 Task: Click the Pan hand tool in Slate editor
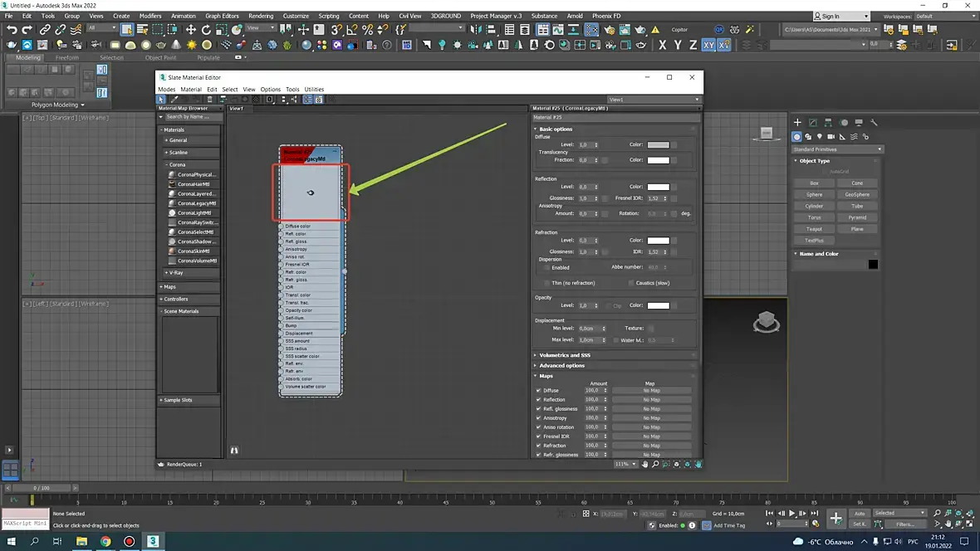[645, 464]
